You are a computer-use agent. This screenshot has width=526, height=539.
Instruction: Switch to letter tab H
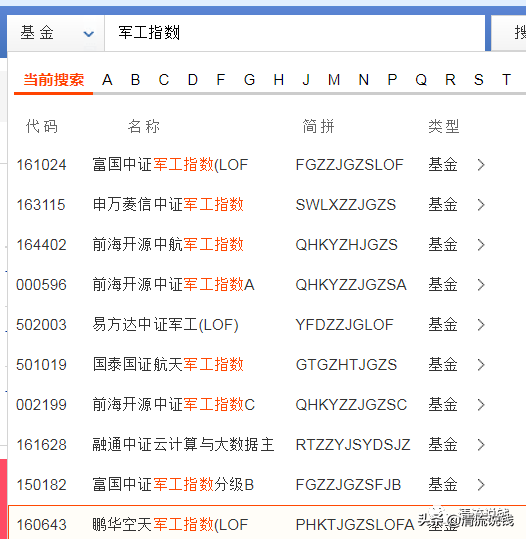pyautogui.click(x=278, y=80)
